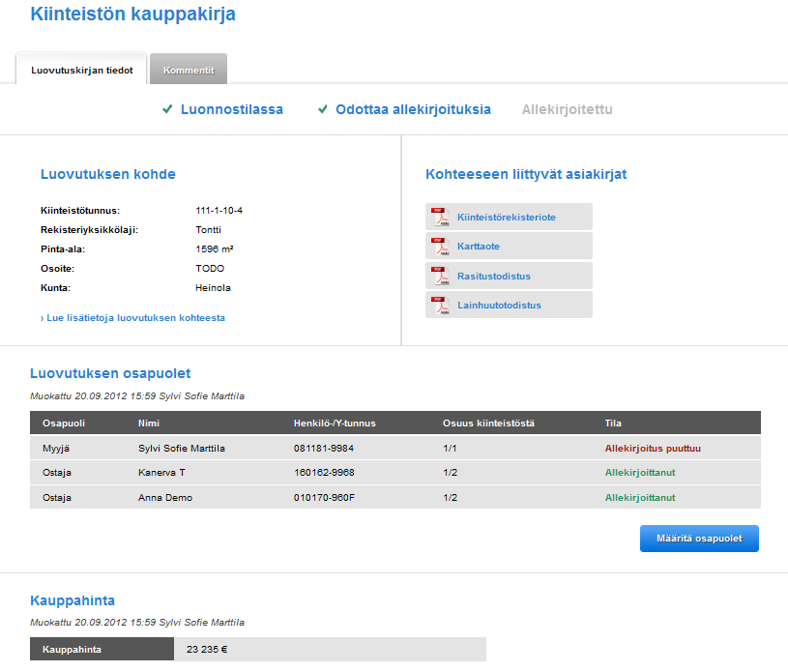Select the Odottaa allekirjoituksia status step
This screenshot has height=672, width=788.
413,109
